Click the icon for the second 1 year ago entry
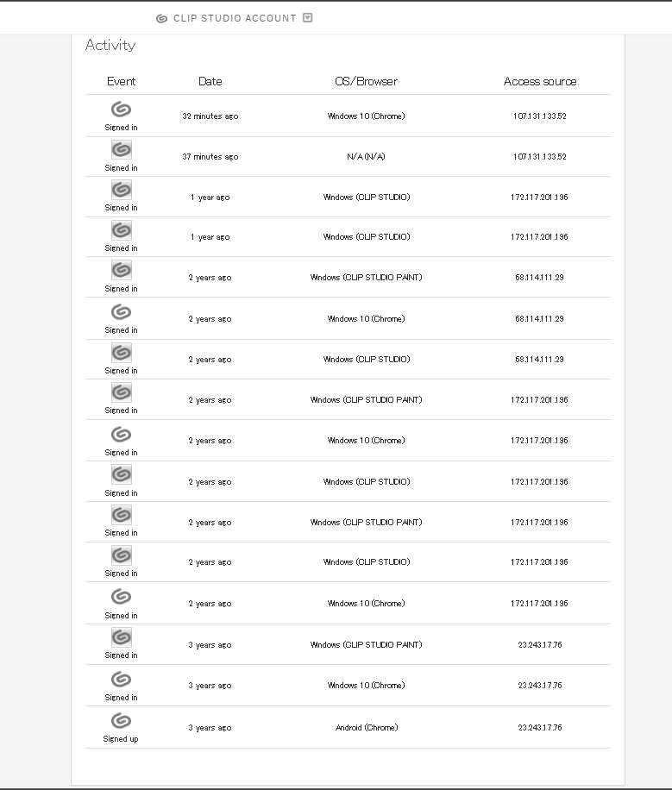The image size is (672, 790). click(121, 230)
